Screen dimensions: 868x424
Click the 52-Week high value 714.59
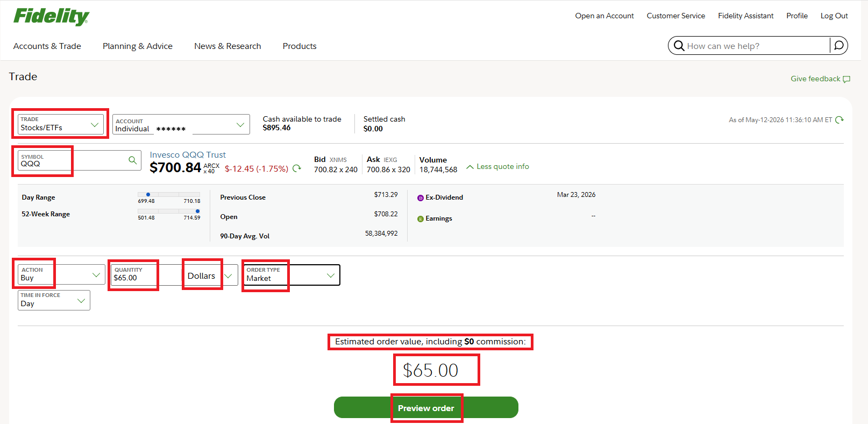pyautogui.click(x=192, y=218)
